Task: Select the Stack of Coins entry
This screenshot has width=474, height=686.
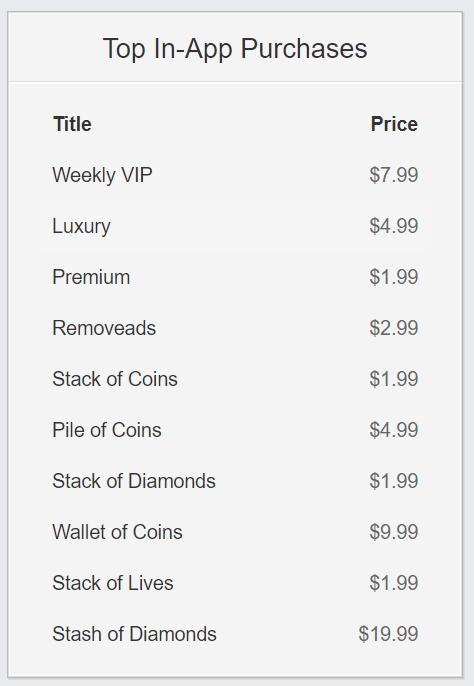Action: coord(115,379)
